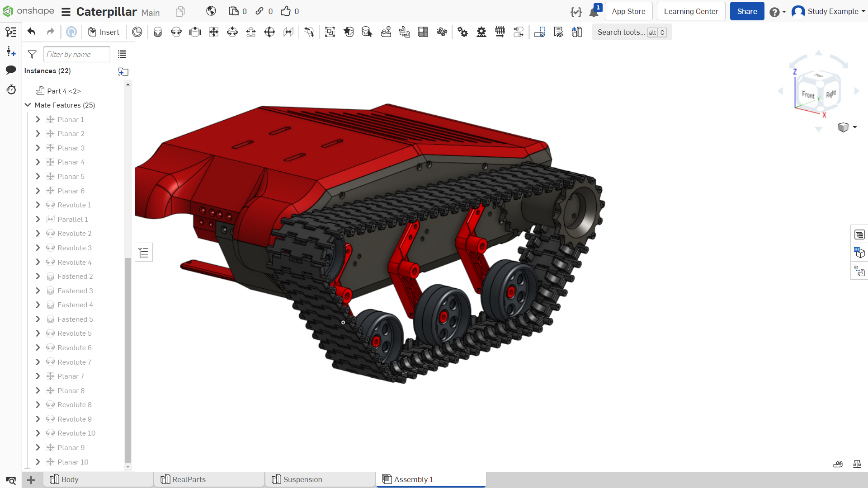This screenshot has width=868, height=488.
Task: Toggle the instance list panel icon
Action: click(11, 32)
